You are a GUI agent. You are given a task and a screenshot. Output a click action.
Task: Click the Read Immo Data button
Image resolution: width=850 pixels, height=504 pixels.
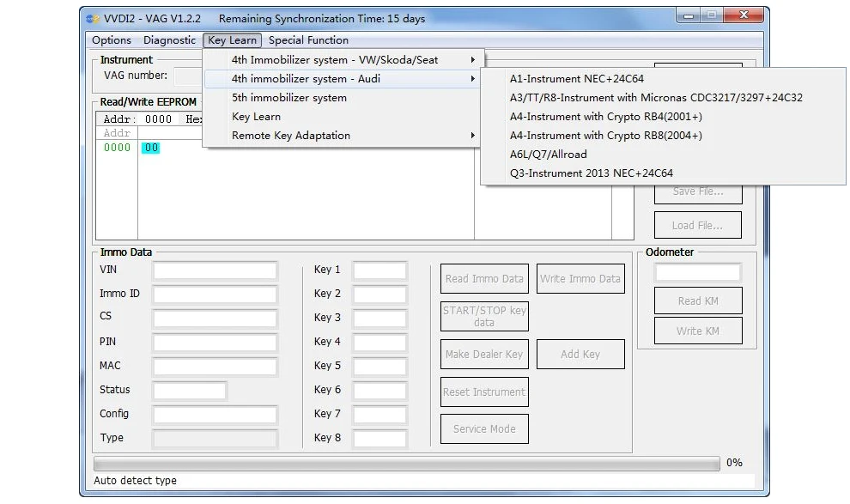click(484, 278)
